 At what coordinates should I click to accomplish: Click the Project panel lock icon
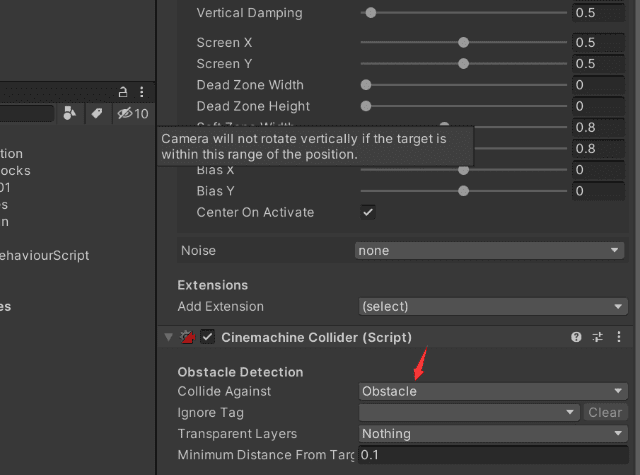click(x=123, y=91)
